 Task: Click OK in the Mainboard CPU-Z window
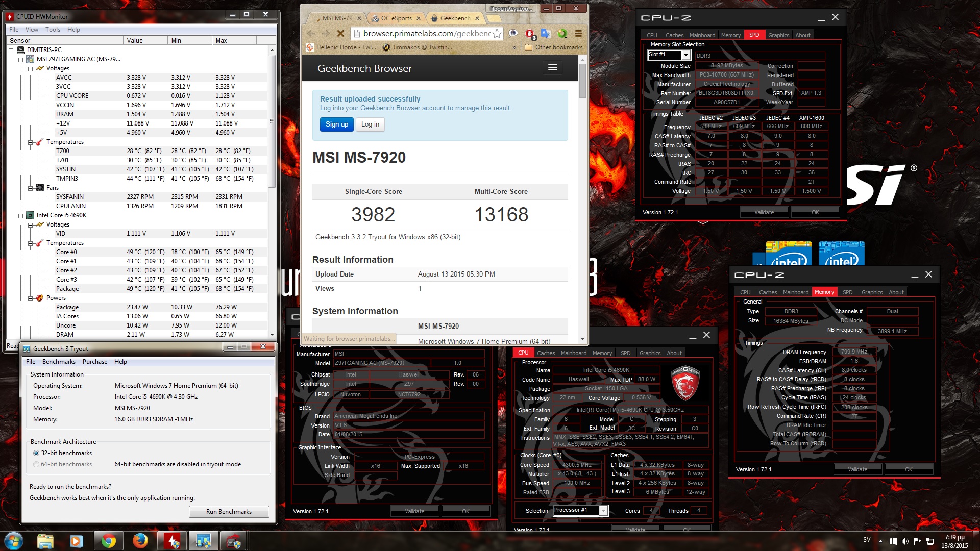pos(465,511)
